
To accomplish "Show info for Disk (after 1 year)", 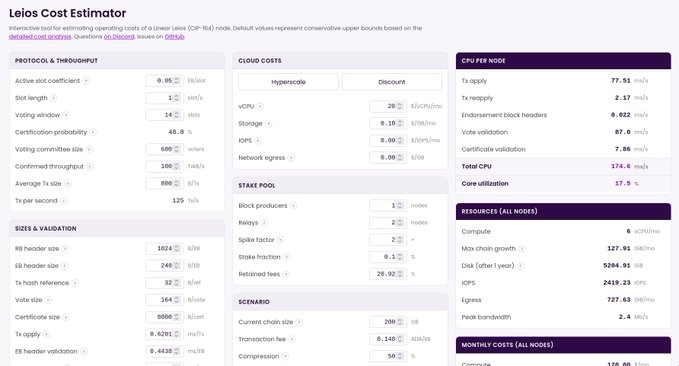I will tap(521, 266).
